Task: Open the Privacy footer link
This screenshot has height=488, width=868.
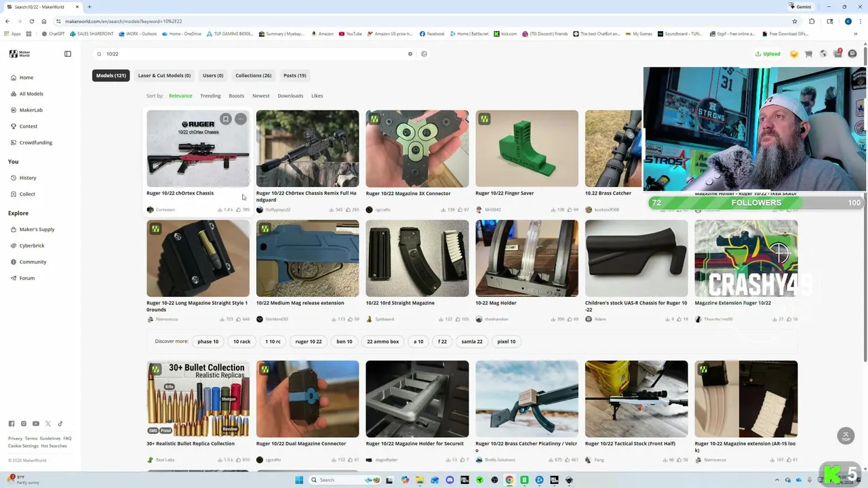Action: (15, 439)
